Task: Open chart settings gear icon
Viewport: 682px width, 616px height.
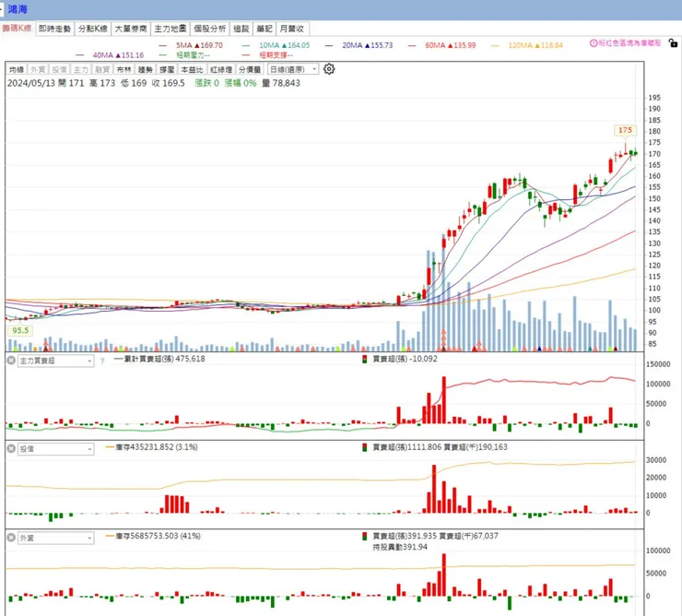Action: [329, 69]
